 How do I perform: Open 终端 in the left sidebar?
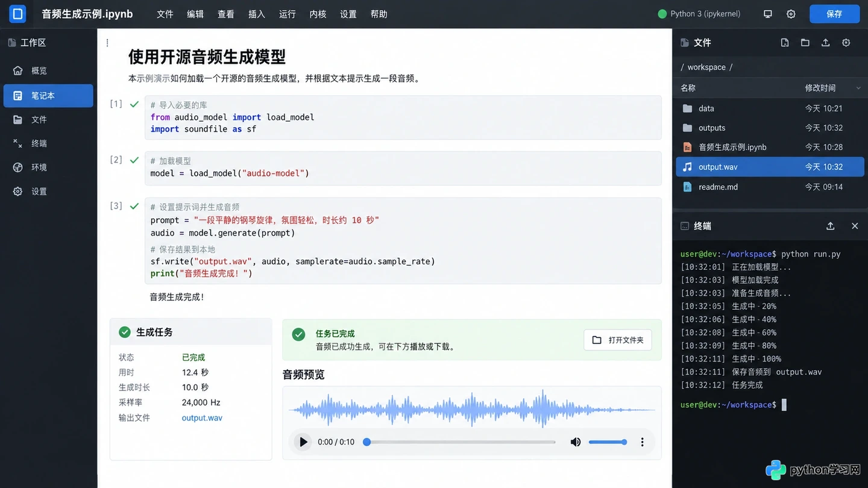click(48, 143)
